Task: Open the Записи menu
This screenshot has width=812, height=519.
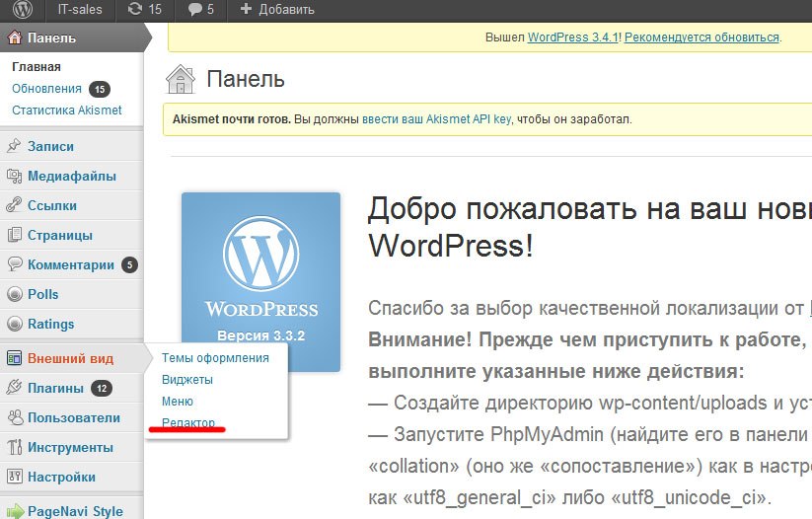Action: (50, 147)
